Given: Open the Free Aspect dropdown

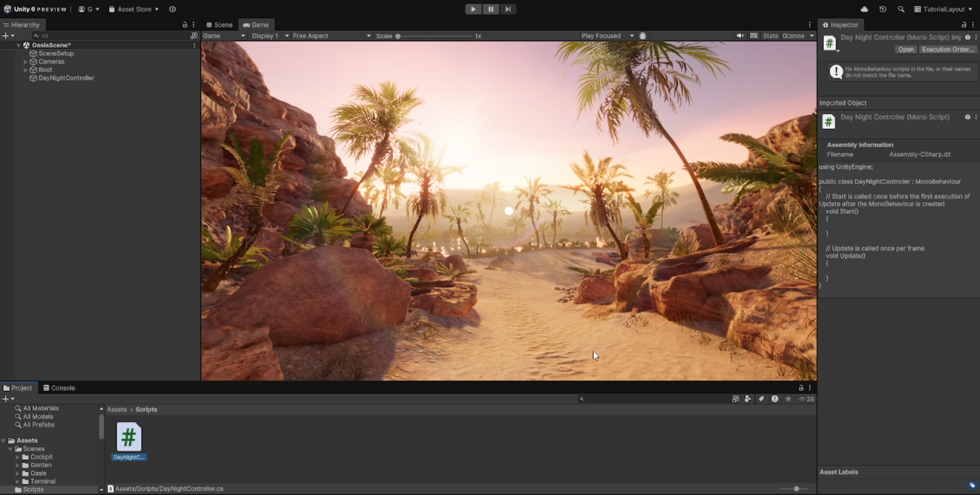Looking at the screenshot, I should click(332, 36).
